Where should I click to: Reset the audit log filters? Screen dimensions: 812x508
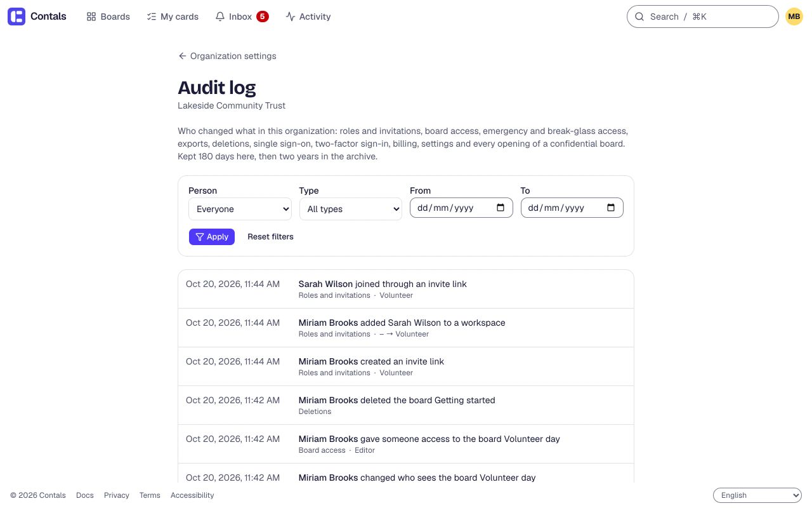click(270, 237)
